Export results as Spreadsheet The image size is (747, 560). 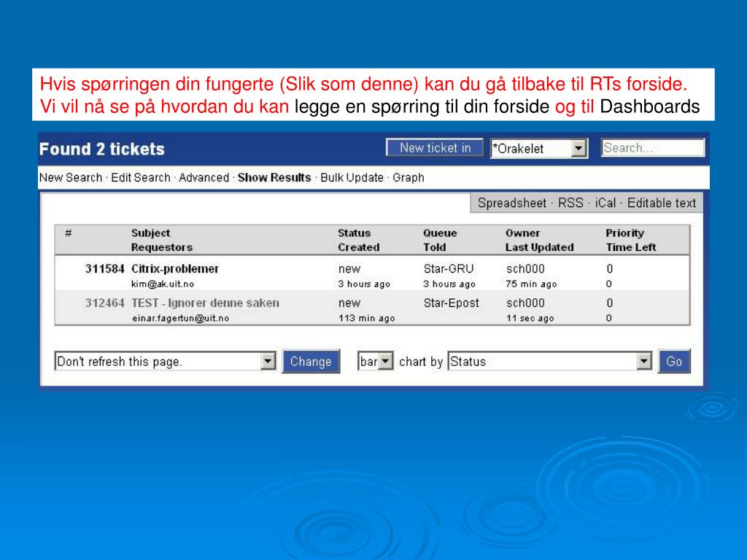click(511, 203)
